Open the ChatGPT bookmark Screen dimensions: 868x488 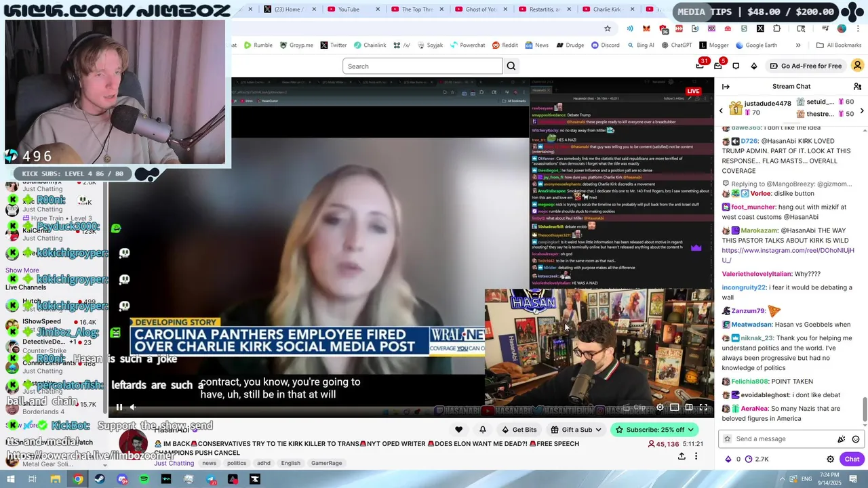(676, 45)
